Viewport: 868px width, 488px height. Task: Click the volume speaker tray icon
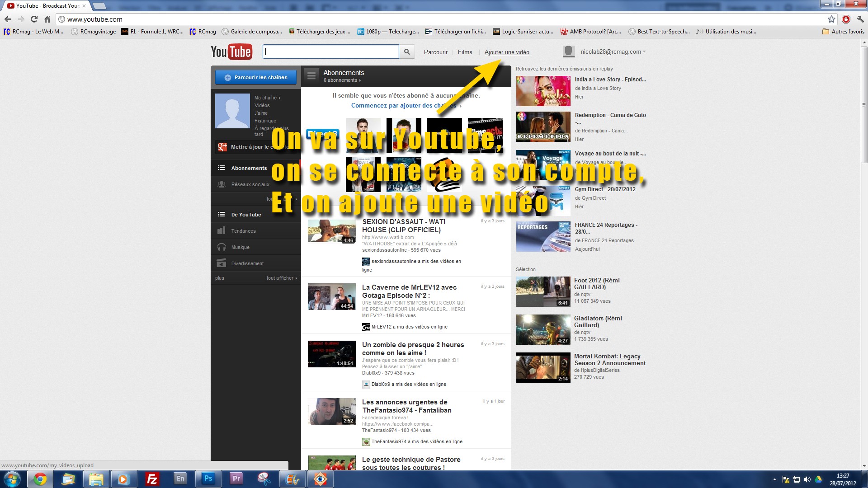click(807, 479)
